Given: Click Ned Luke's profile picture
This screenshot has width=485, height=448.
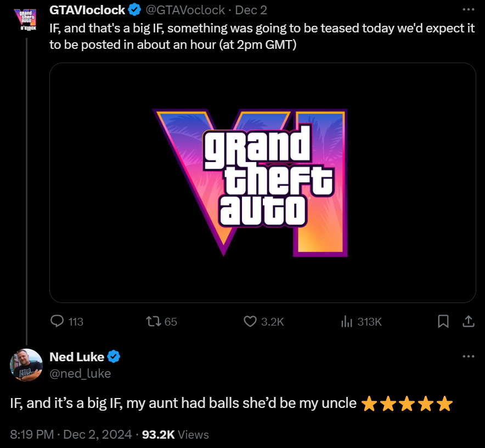Looking at the screenshot, I should coord(26,365).
